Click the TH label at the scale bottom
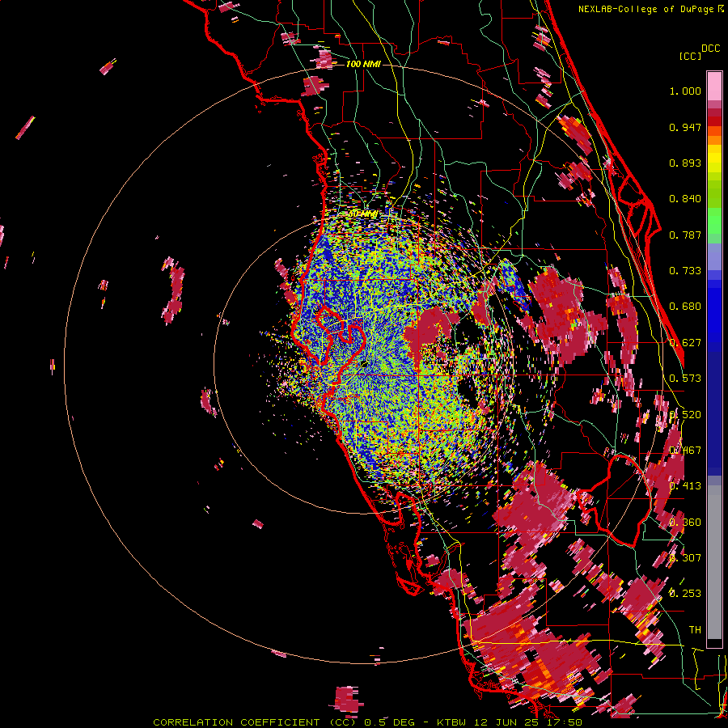This screenshot has height=728, width=728. 695,629
